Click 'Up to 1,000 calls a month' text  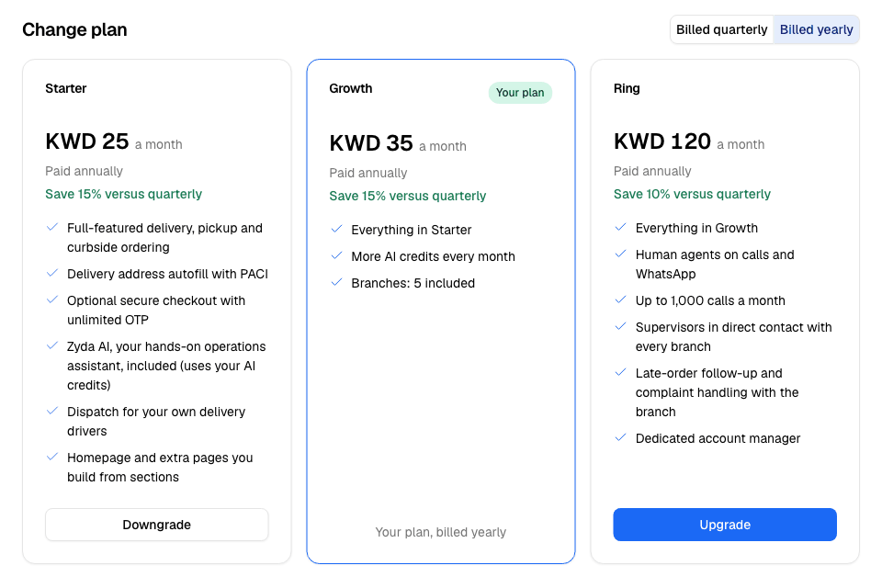(x=710, y=300)
